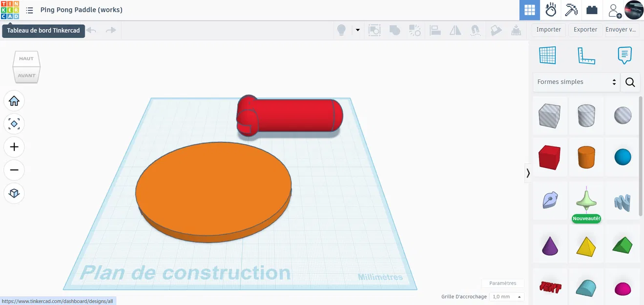Click the Union group solid shapes icon
Image resolution: width=644 pixels, height=305 pixels.
pyautogui.click(x=395, y=30)
